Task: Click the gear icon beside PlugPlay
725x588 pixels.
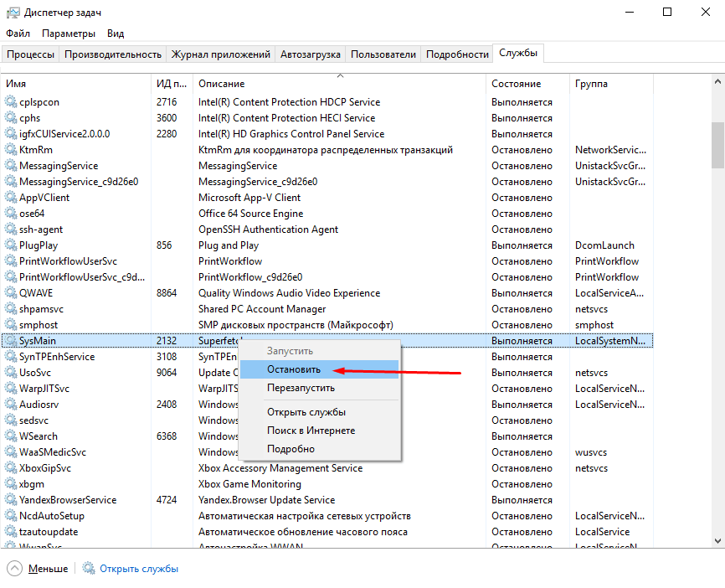Action: (x=10, y=245)
